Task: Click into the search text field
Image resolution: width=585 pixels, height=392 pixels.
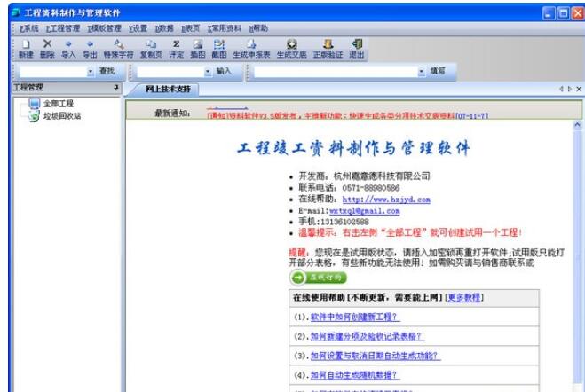Action: coord(53,72)
